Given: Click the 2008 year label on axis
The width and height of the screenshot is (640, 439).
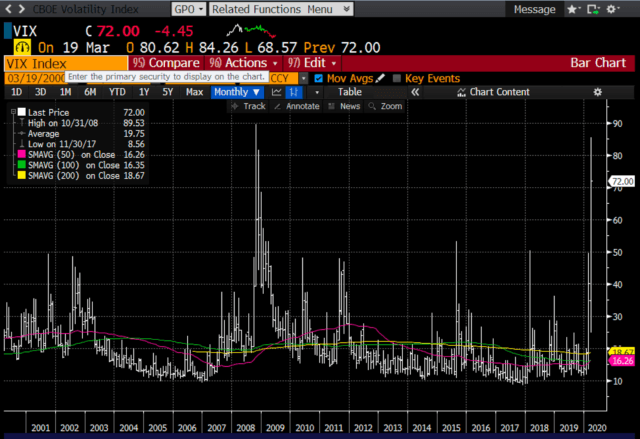Looking at the screenshot, I should tap(246, 428).
